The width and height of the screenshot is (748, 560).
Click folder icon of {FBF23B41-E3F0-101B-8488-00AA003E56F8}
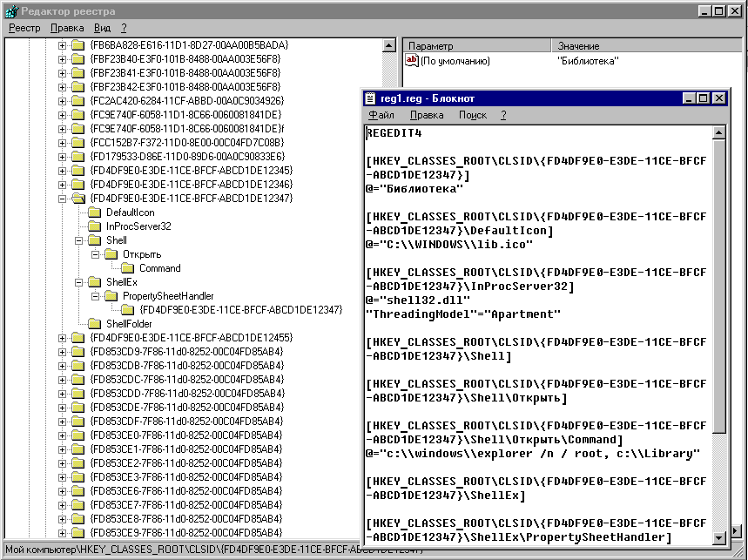coord(77,73)
